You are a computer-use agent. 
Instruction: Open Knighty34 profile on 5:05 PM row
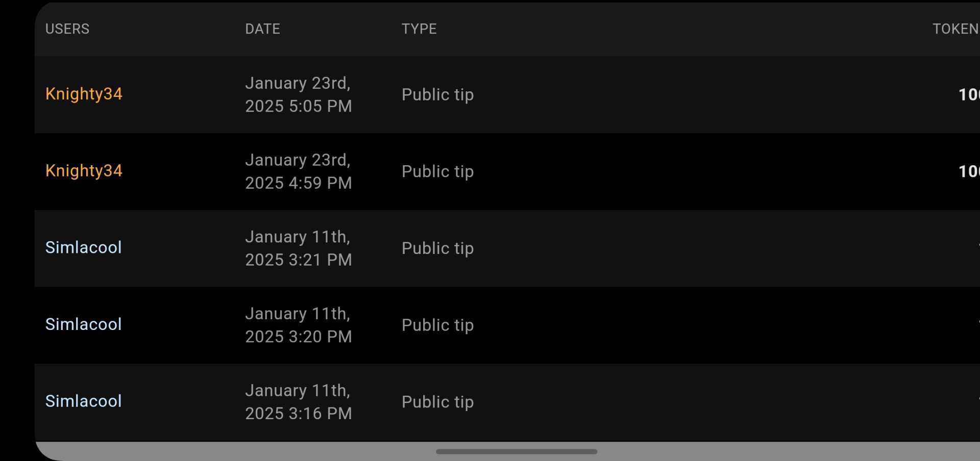(x=84, y=94)
